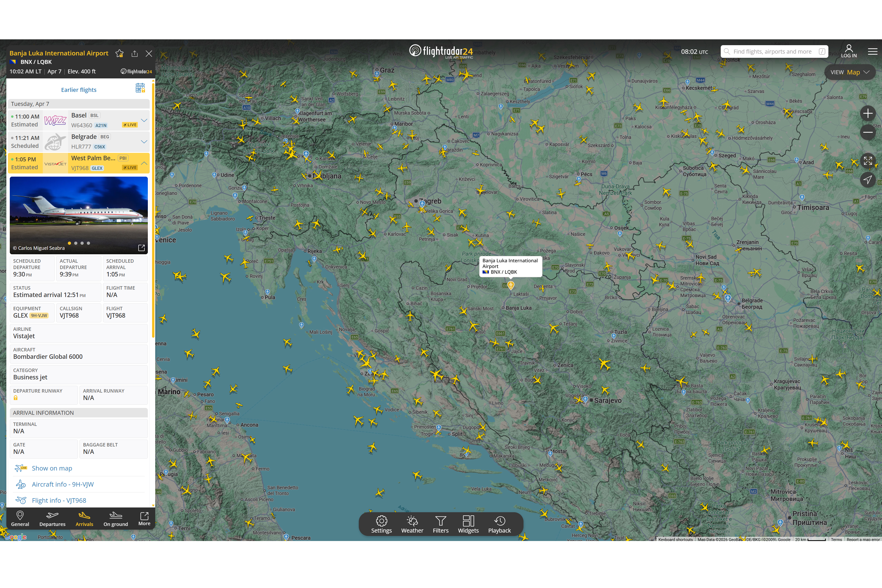Click the departure runway lock icon

pyautogui.click(x=16, y=398)
